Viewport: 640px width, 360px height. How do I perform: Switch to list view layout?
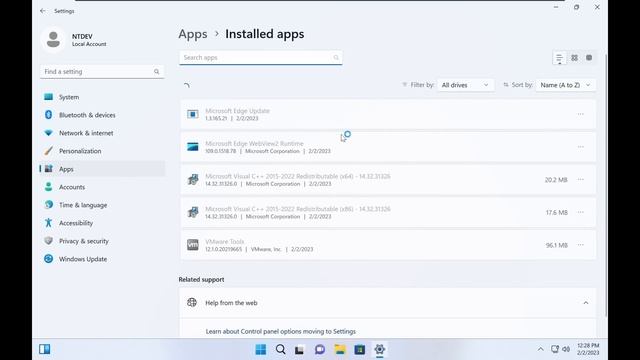560,58
